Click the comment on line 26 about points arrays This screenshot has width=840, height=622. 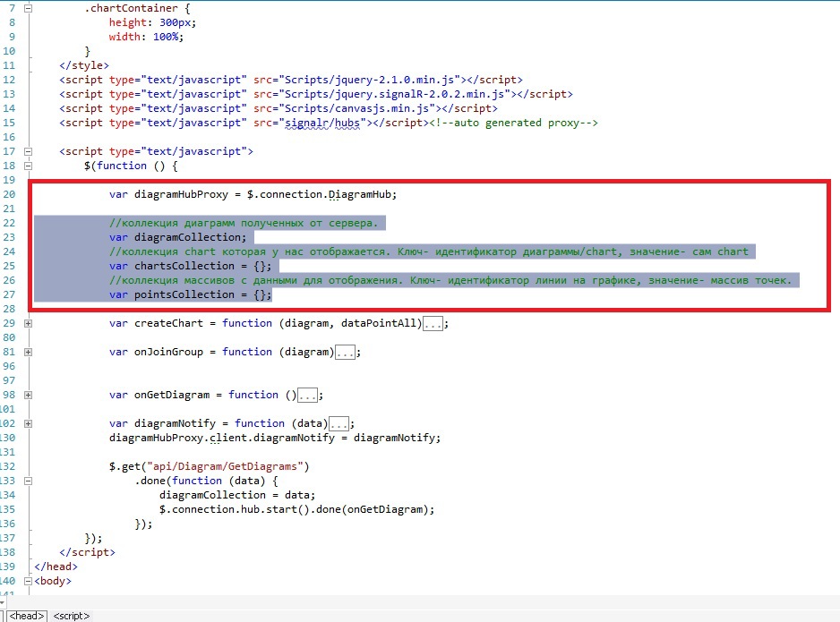point(450,280)
